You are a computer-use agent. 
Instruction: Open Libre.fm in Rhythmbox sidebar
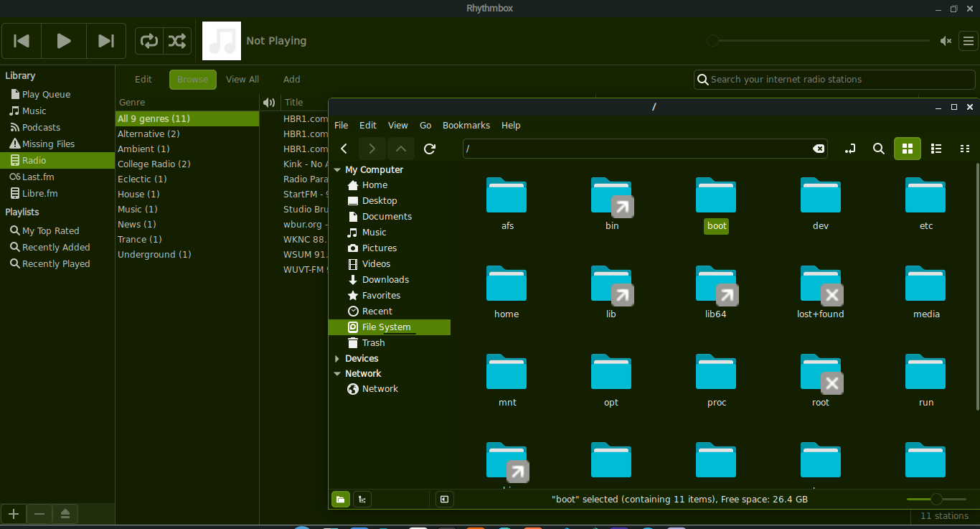39,193
